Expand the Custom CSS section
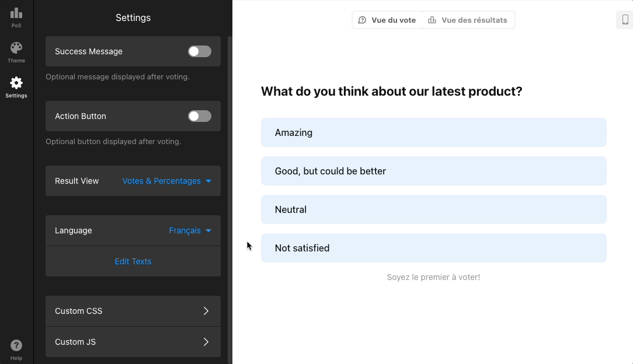The height and width of the screenshot is (364, 633). point(133,311)
